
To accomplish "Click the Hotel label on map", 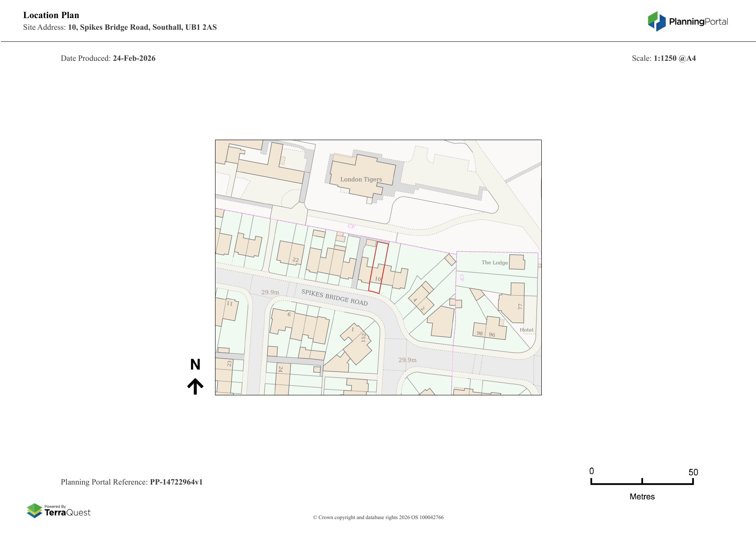I will [526, 330].
